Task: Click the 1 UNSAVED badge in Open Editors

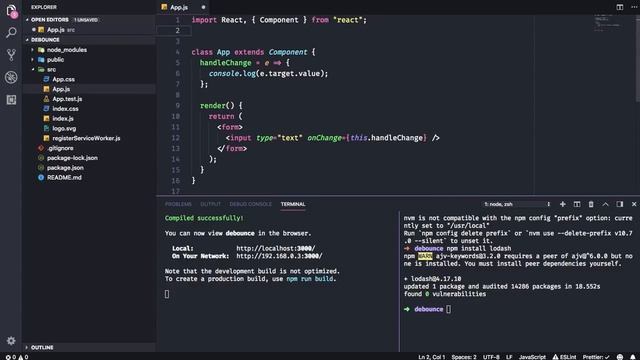Action: coord(86,20)
